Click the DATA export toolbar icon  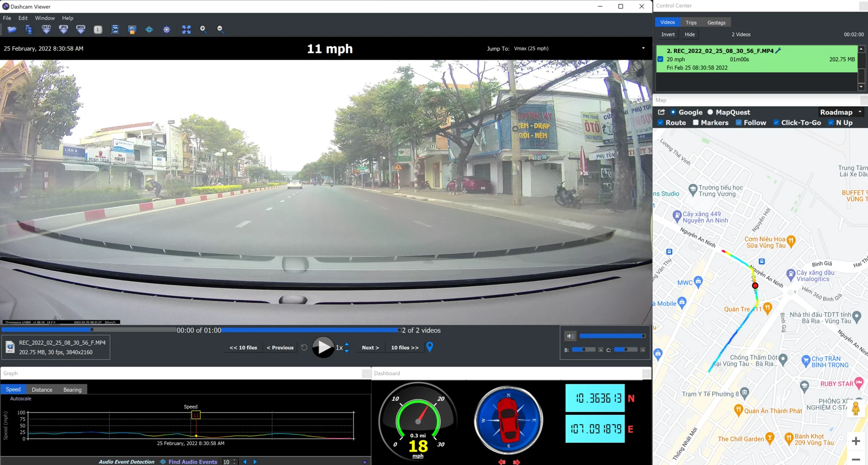[x=46, y=29]
